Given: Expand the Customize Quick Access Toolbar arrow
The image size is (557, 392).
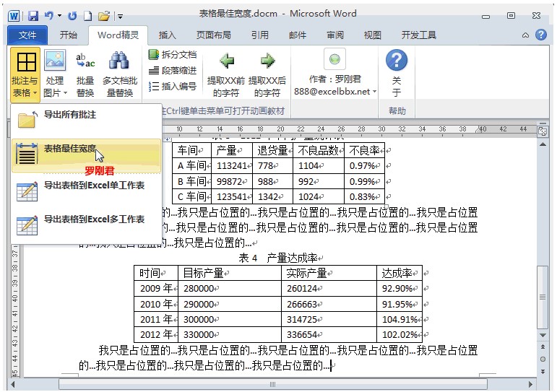Looking at the screenshot, I should [x=120, y=15].
